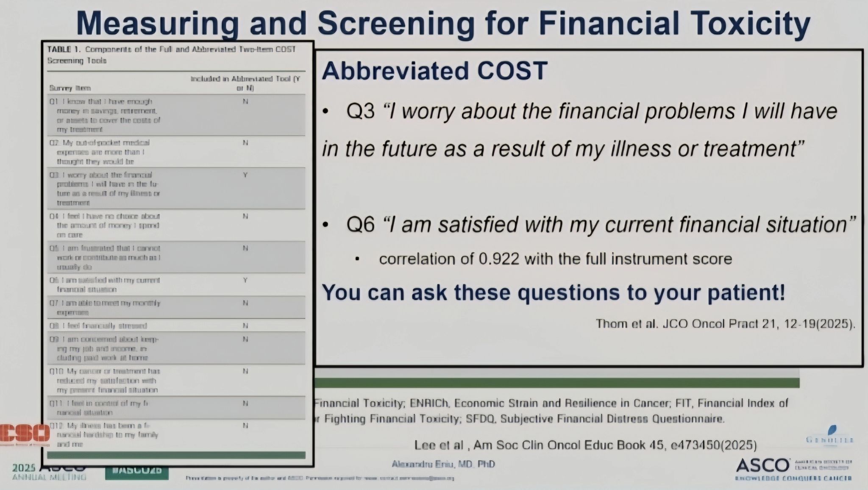The width and height of the screenshot is (868, 490).
Task: Click the correlation of 0.922 bullet text
Action: (x=555, y=259)
